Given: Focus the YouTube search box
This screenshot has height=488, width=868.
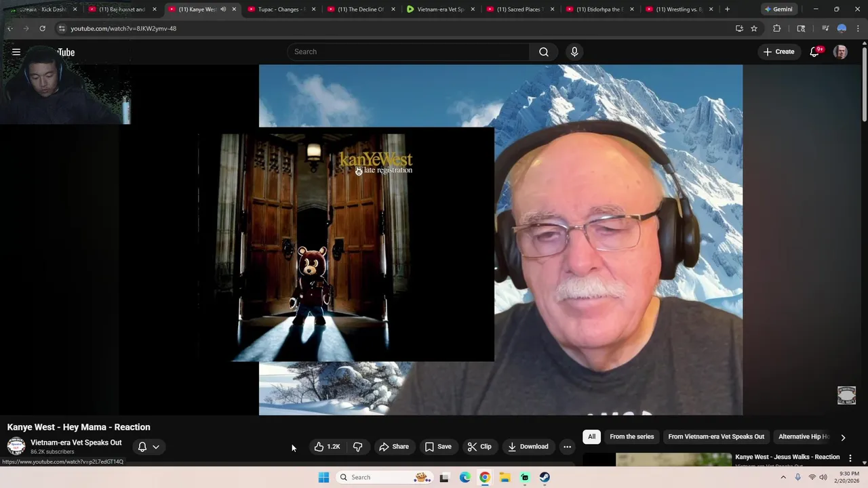Looking at the screenshot, I should pos(409,52).
